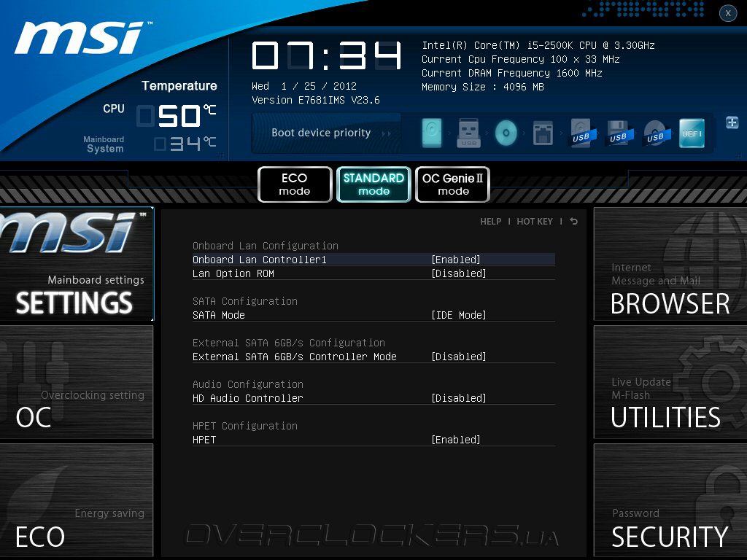Click the Onboard Lan Configuration heading

266,246
